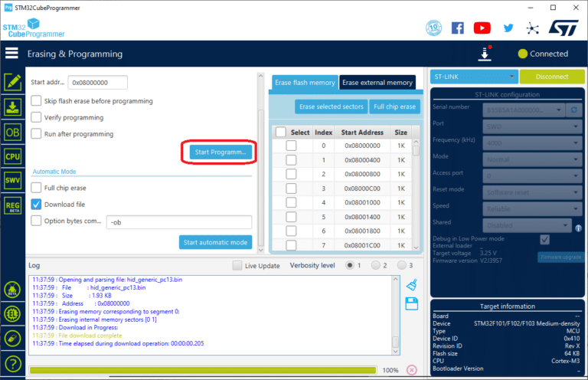Image resolution: width=588 pixels, height=380 pixels.
Task: Switch to Erase external memory tab
Action: point(377,83)
